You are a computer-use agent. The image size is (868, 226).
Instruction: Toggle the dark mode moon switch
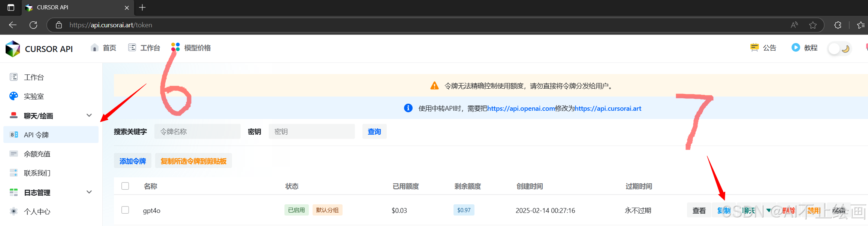[840, 49]
